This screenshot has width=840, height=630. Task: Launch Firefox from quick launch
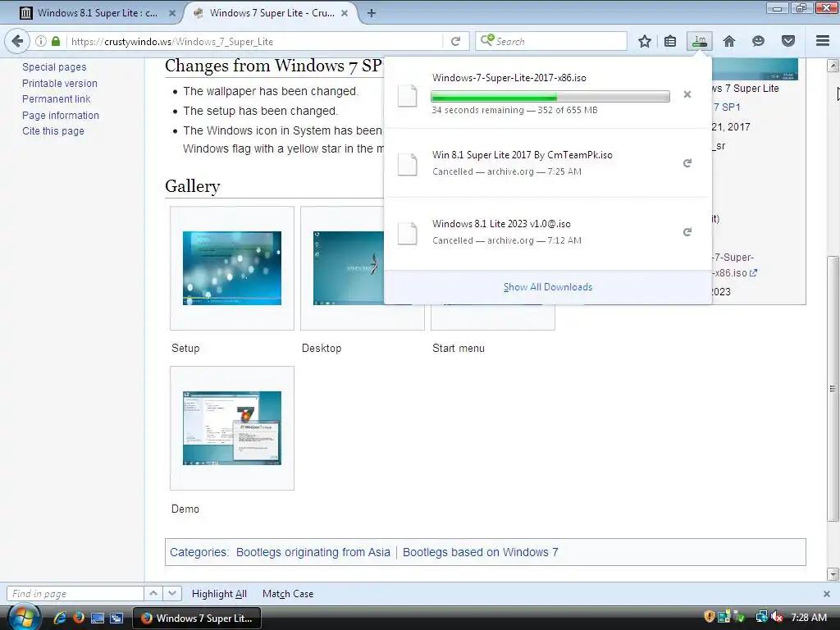tap(79, 618)
